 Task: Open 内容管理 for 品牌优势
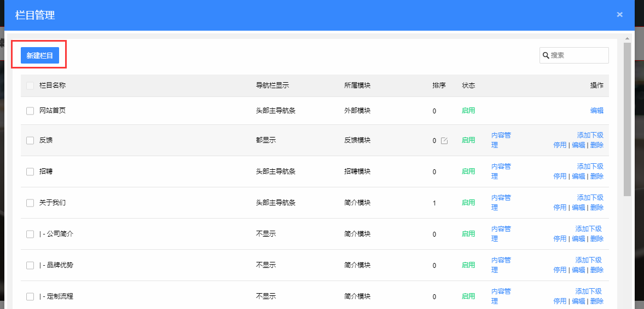coord(501,265)
